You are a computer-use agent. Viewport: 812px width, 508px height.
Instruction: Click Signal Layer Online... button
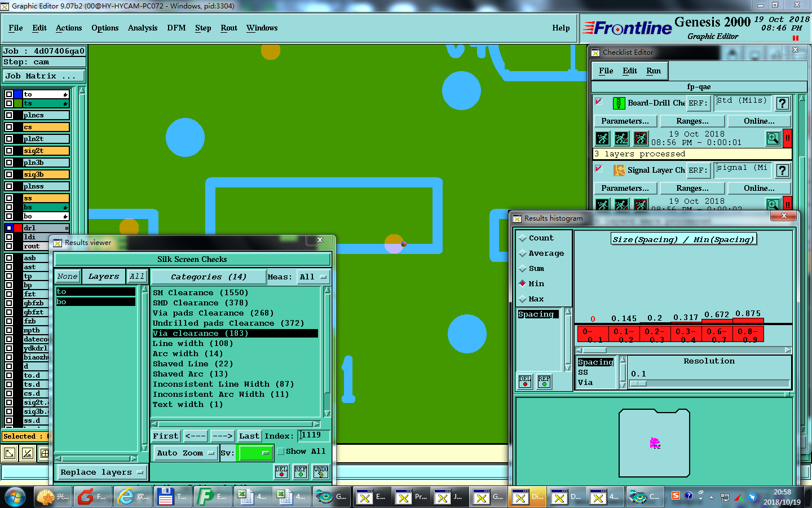(x=759, y=188)
